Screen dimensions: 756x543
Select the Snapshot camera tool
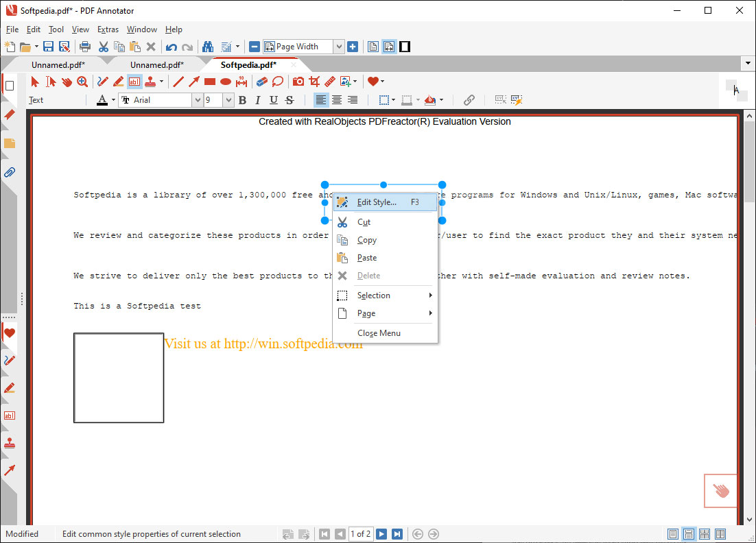298,82
